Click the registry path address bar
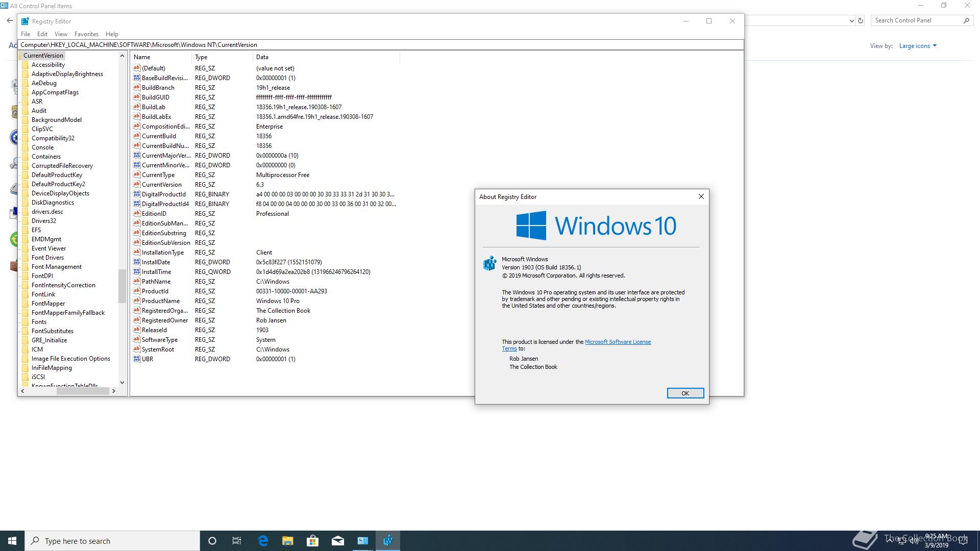Viewport: 980px width, 551px height. pos(381,45)
